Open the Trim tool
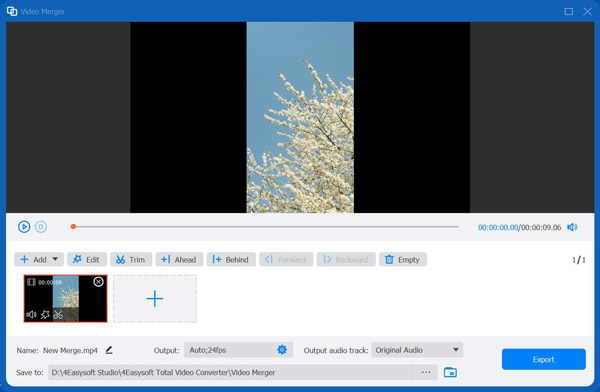Image resolution: width=600 pixels, height=392 pixels. pos(131,260)
